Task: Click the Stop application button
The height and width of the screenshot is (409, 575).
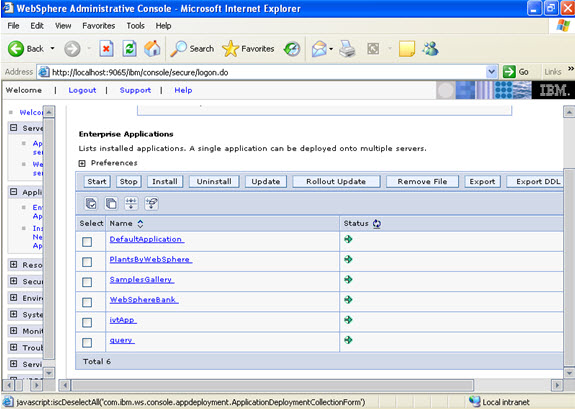Action: [x=128, y=182]
